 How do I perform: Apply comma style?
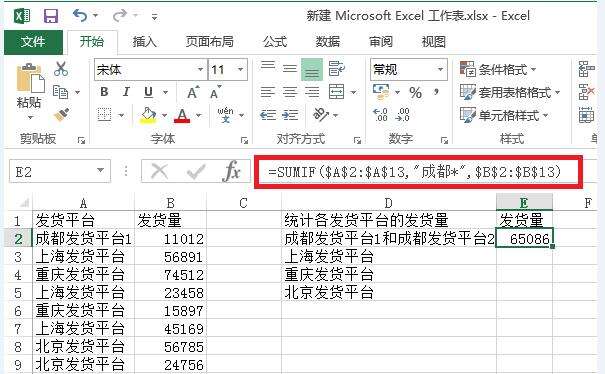[436, 92]
